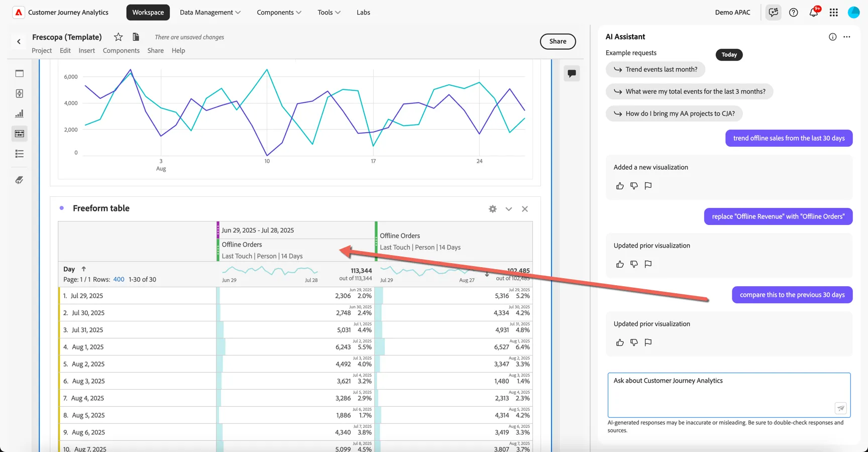Switch to the Workspace tab
This screenshot has width=868, height=452.
tap(148, 12)
